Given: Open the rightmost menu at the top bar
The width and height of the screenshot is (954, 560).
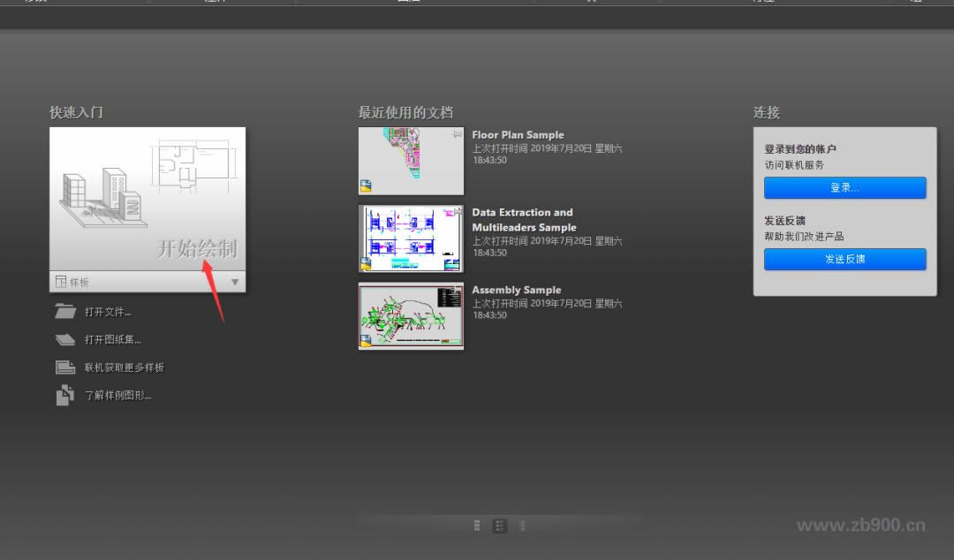Looking at the screenshot, I should tap(916, 3).
